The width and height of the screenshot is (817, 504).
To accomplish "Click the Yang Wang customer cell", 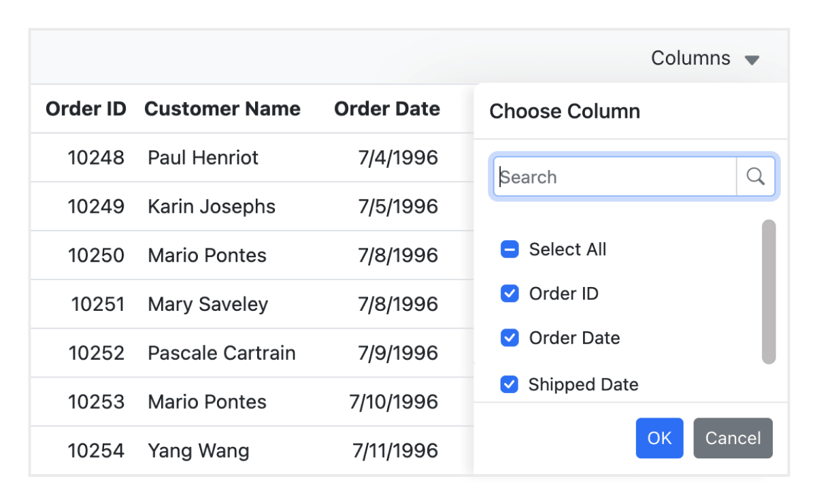I will 199,450.
